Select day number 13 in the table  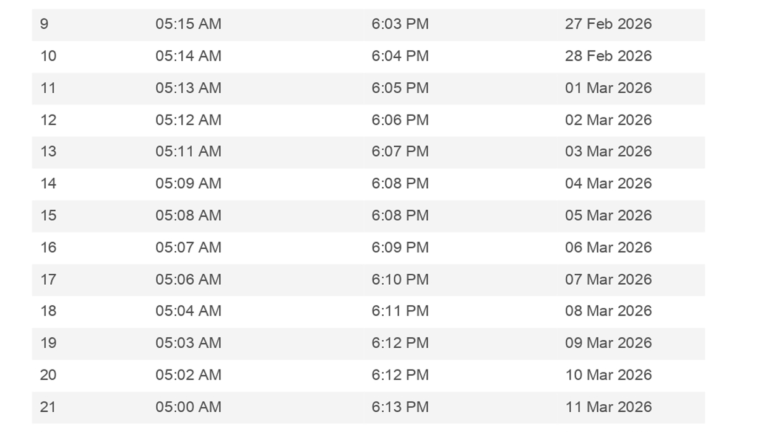click(x=48, y=152)
